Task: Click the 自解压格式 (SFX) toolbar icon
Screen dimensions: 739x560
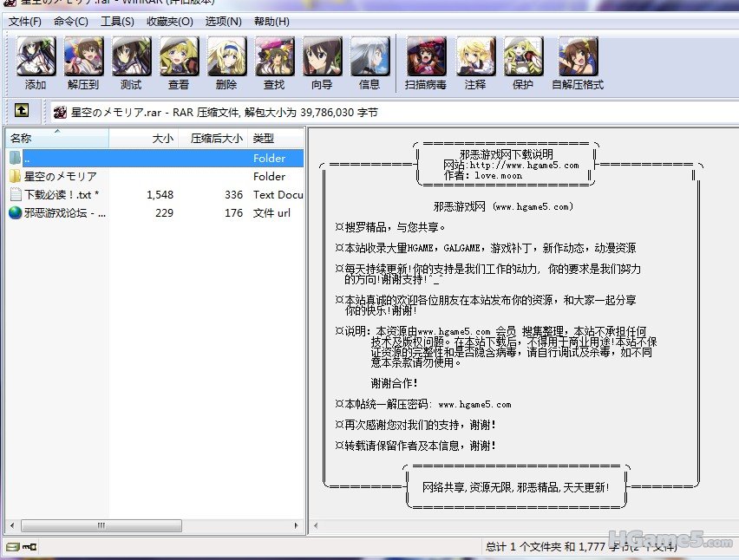Action: [x=578, y=62]
